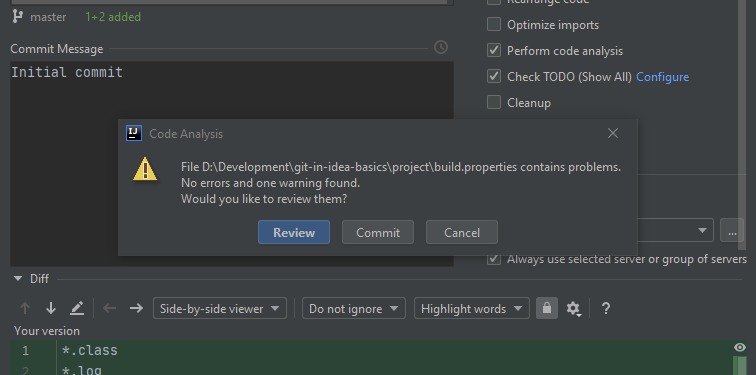
Task: Click line number 1 in diff gutter
Action: coord(25,351)
